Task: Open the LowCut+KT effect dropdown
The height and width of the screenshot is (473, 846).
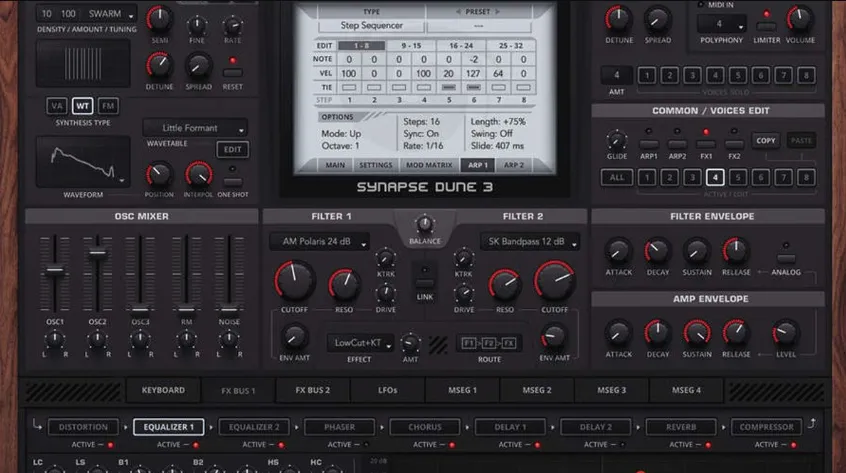Action: click(x=360, y=343)
